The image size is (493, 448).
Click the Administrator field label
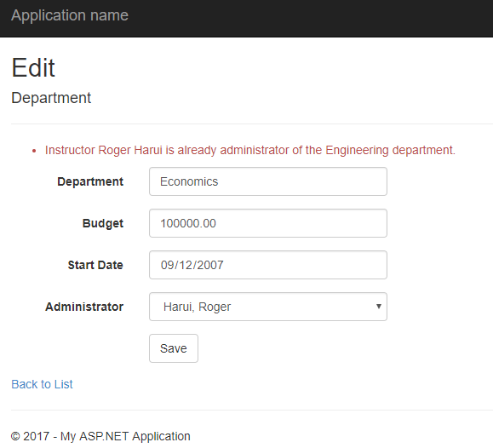[84, 307]
